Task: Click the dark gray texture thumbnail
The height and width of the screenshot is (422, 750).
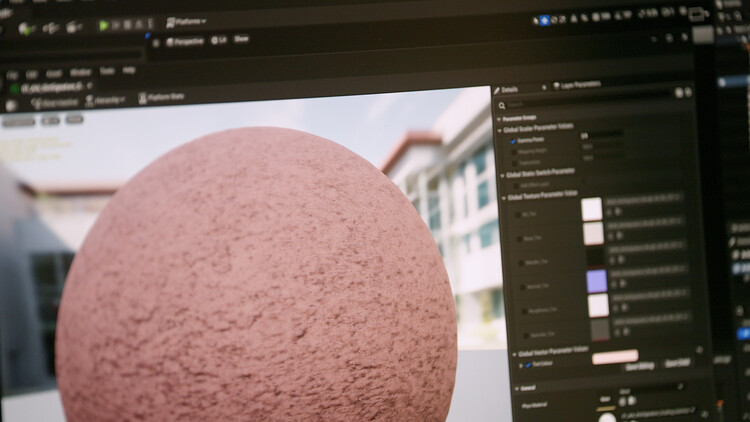Action: pyautogui.click(x=600, y=329)
